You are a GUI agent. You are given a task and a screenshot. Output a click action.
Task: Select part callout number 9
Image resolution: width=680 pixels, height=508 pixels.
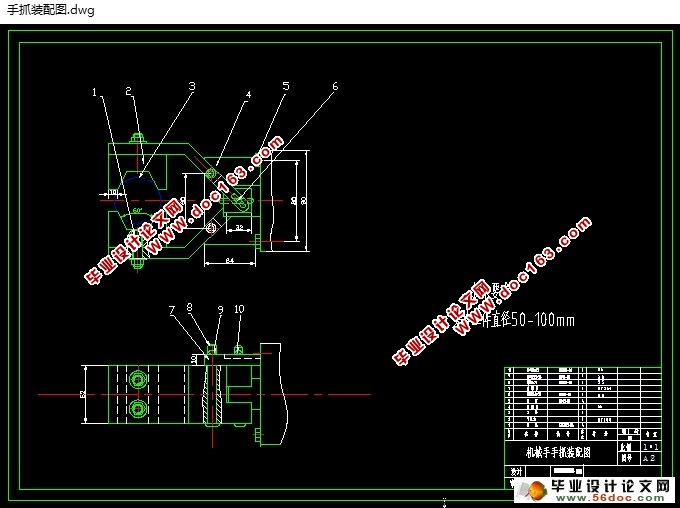coord(220,310)
